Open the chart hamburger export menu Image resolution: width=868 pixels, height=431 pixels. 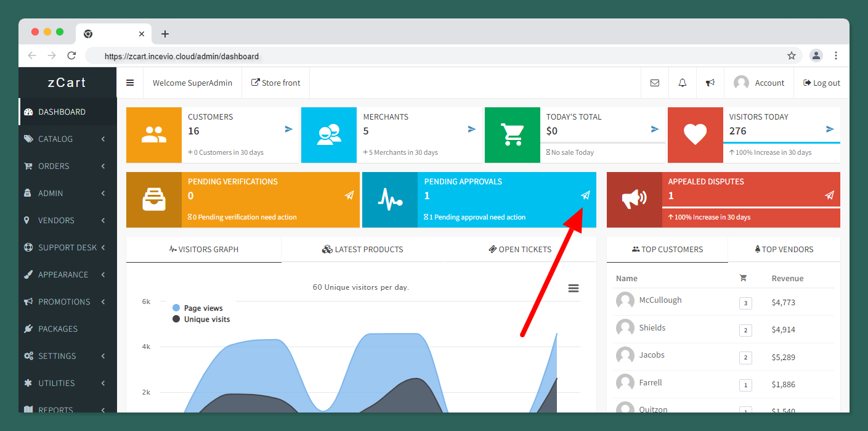tap(573, 289)
